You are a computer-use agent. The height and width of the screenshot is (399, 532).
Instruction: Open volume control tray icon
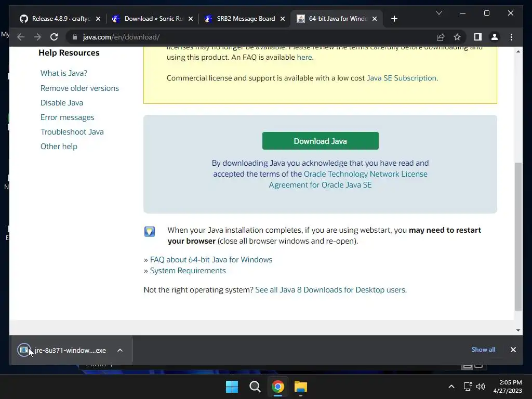481,387
